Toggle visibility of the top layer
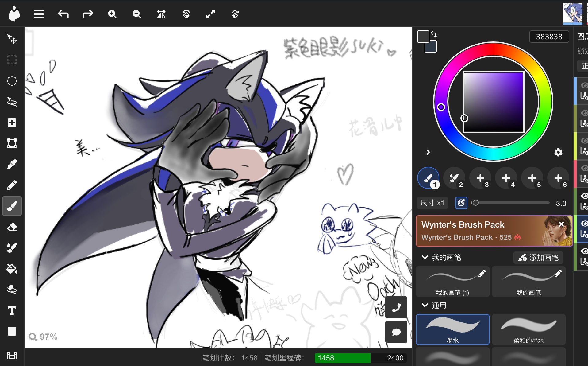The height and width of the screenshot is (366, 588). tap(584, 85)
